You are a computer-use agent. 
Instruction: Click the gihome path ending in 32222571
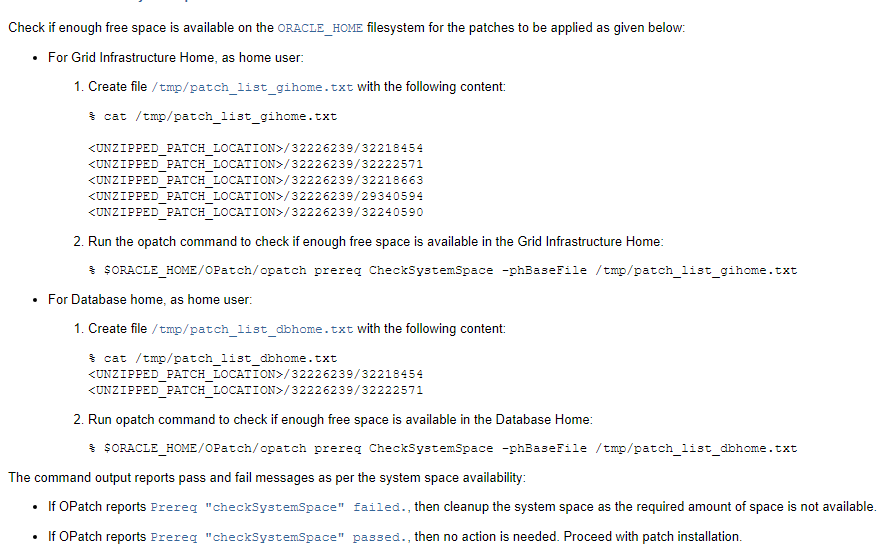point(255,165)
